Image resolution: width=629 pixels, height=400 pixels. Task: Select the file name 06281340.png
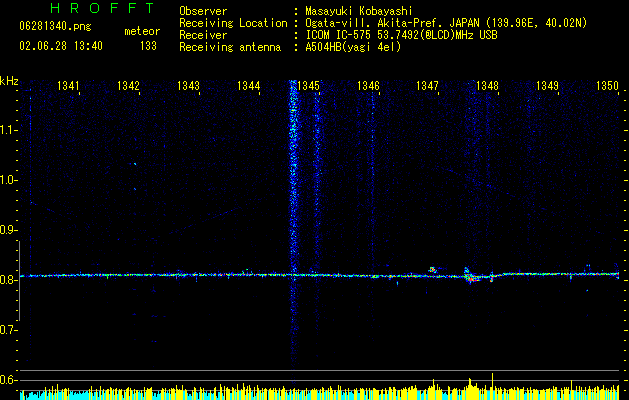pos(55,26)
